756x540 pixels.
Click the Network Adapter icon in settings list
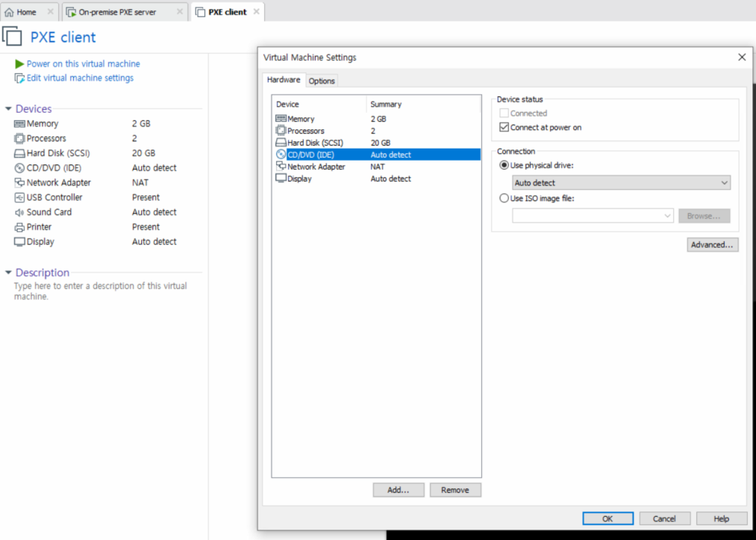(281, 166)
